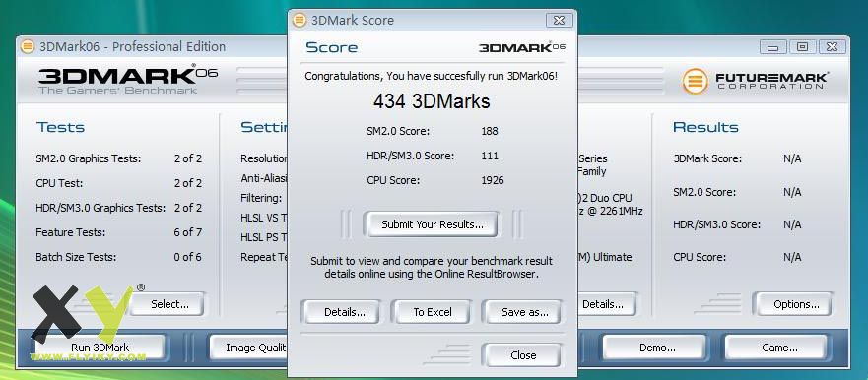Maximize the 3DMark06 main window

[803, 47]
